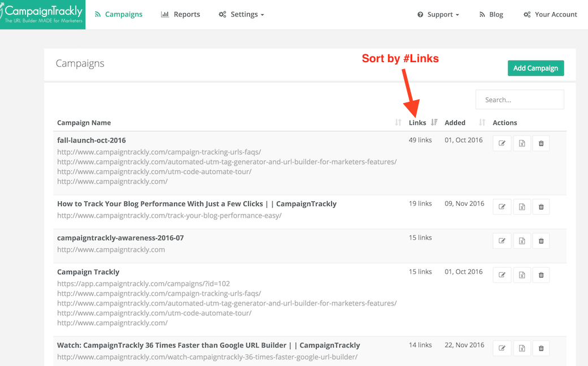Export the Campaign Trackly campaign to Excel
This screenshot has width=588, height=366.
tap(521, 274)
